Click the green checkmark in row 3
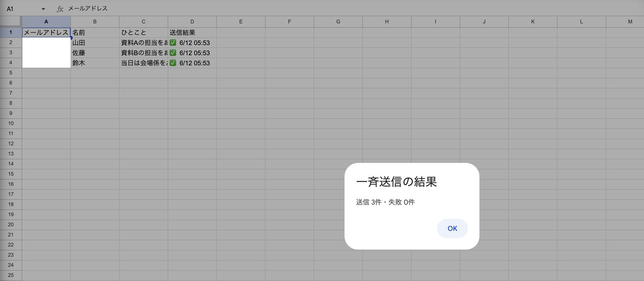Image resolution: width=644 pixels, height=281 pixels. (x=173, y=53)
